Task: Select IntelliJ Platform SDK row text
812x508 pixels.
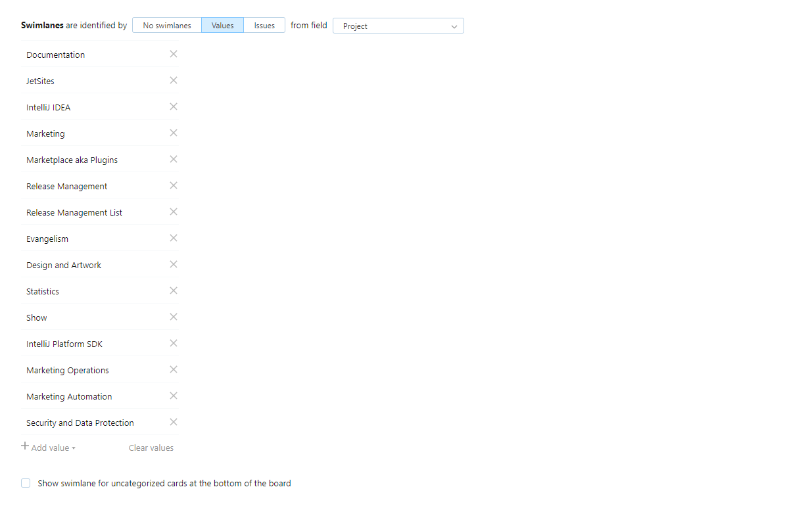Action: coord(64,344)
